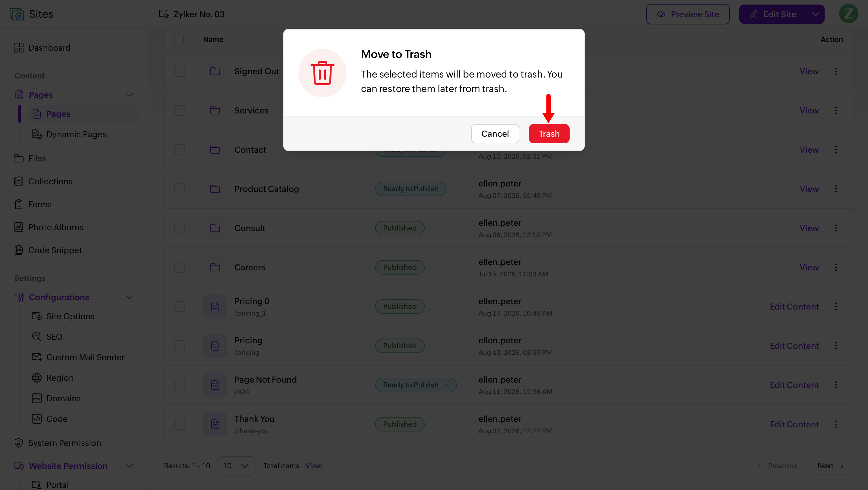Click the Collections database icon

pyautogui.click(x=18, y=181)
